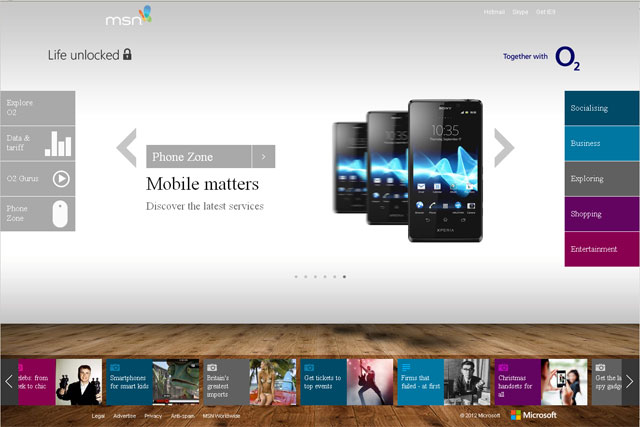Screen dimensions: 640x427
Task: Open the Hotmail link
Action: 494,12
